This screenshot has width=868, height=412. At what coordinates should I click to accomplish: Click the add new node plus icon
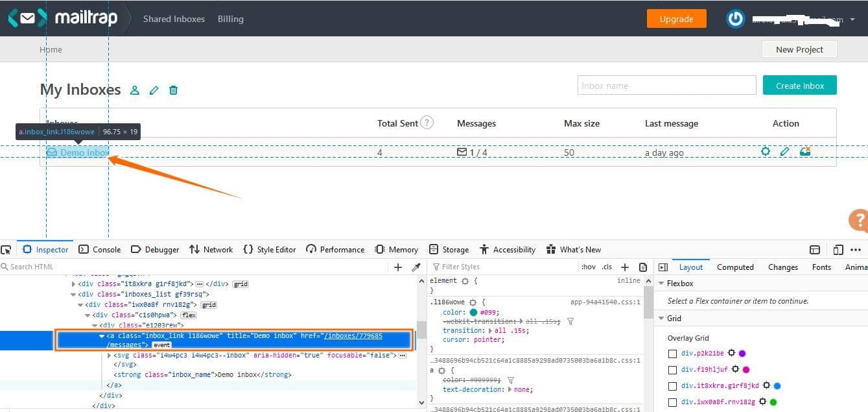[x=398, y=267]
